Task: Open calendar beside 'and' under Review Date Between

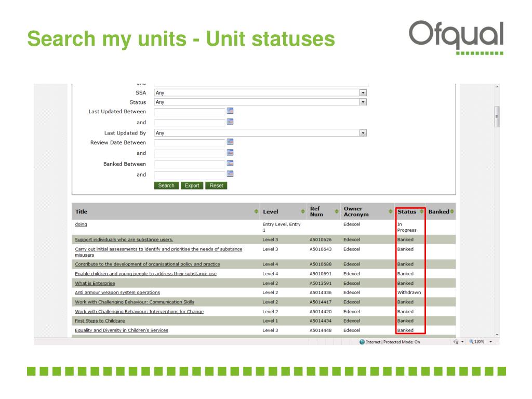Action: 230,153
